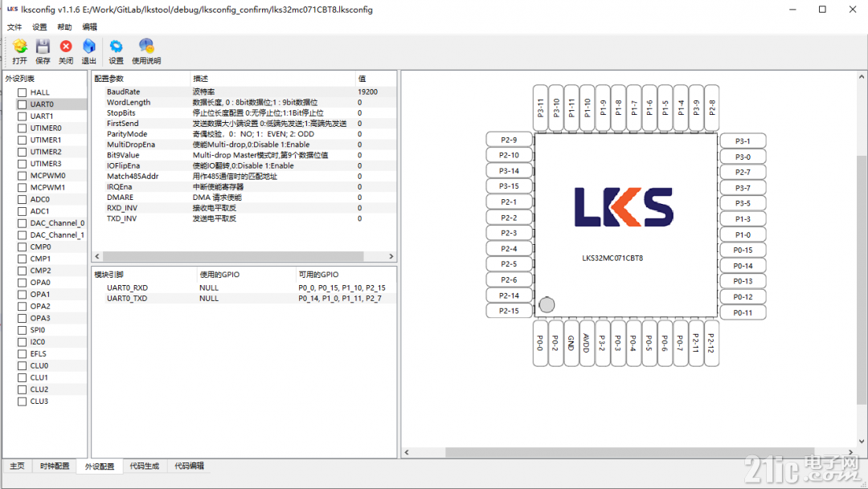Open the 代码编辑 tab
868x489 pixels.
click(190, 466)
